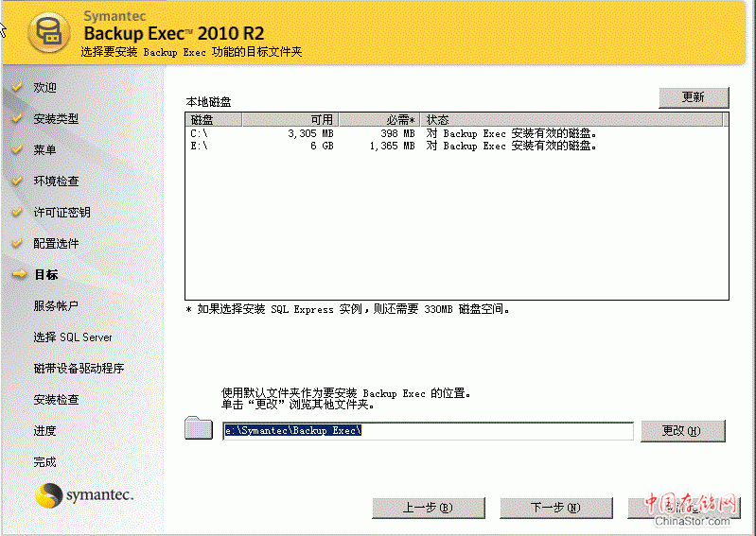Open the 磁带设备驱动程序 sidebar step
Viewport: 756px width, 536px height.
[x=79, y=369]
